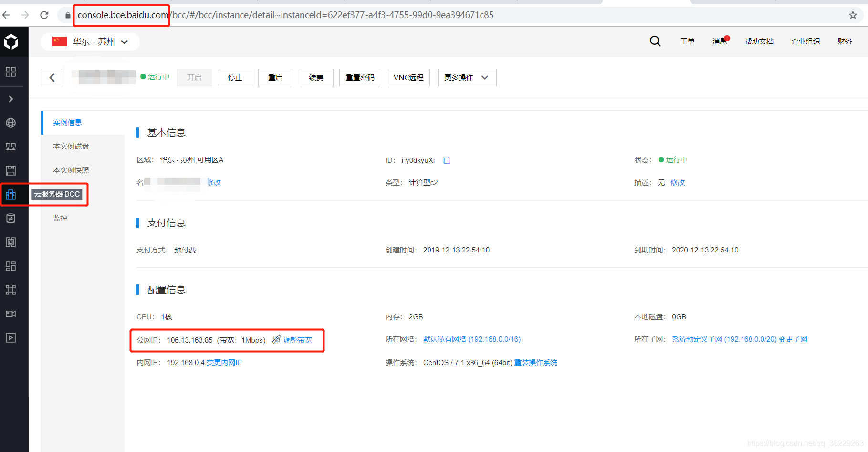The height and width of the screenshot is (452, 868).
Task: Click the internal IP 192.168.0.4 text
Action: point(186,363)
